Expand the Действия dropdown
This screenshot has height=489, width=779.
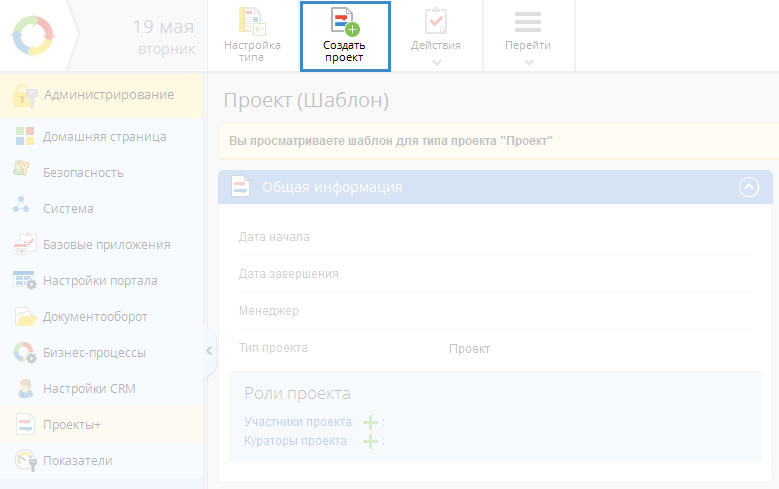point(436,38)
